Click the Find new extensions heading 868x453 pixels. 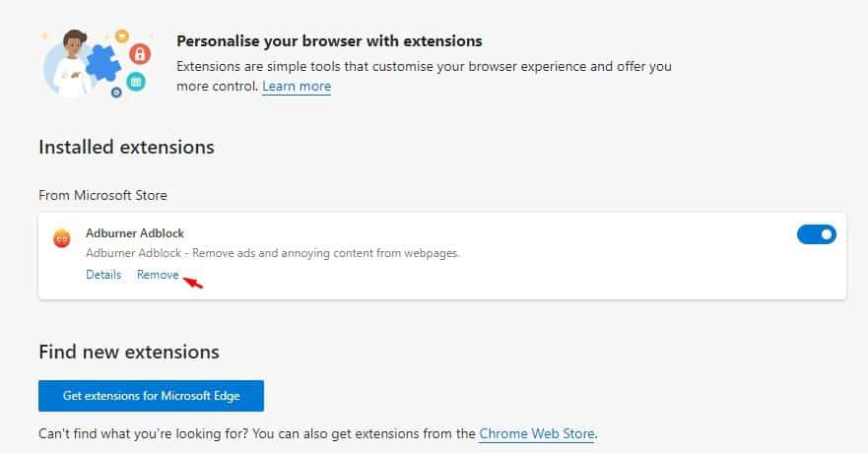(129, 353)
